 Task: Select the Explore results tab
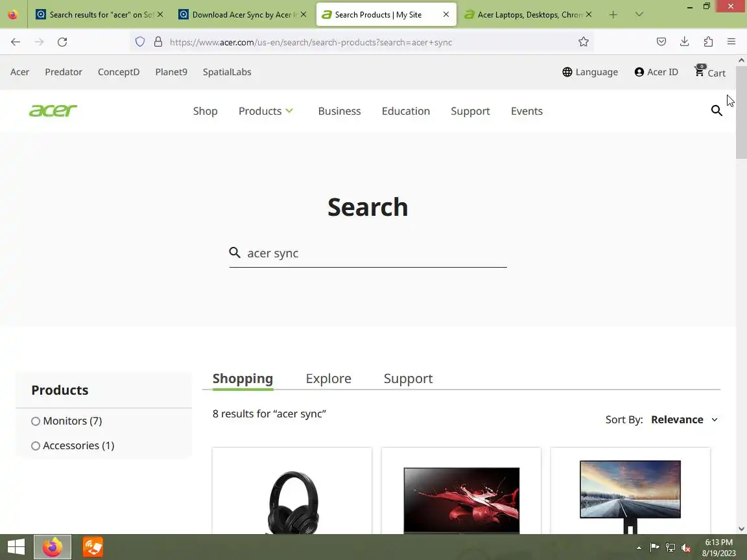(328, 379)
